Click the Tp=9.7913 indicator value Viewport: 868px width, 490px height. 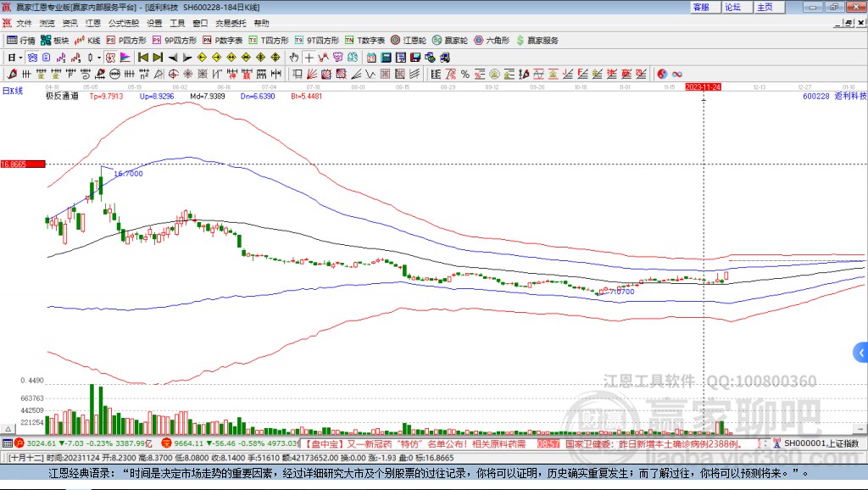point(106,97)
